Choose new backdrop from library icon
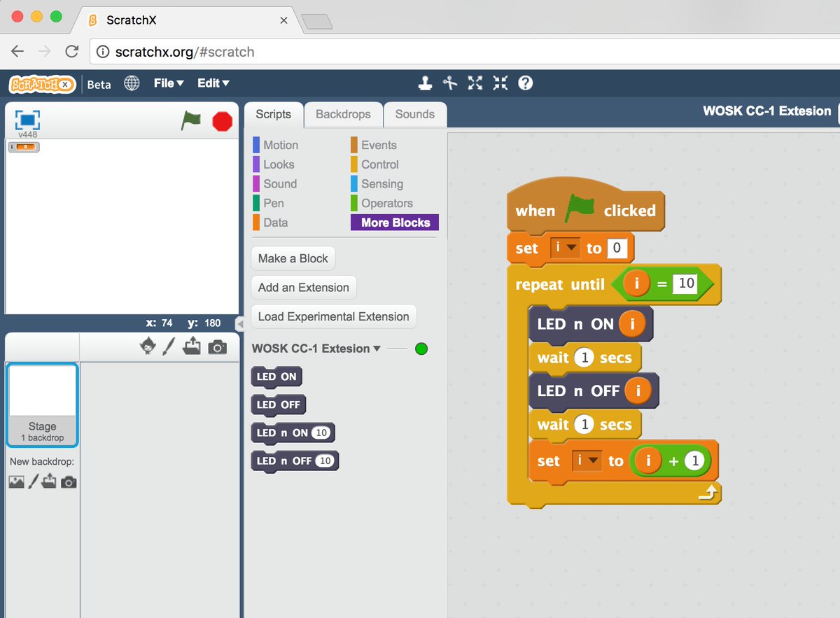This screenshot has height=618, width=840. point(16,482)
